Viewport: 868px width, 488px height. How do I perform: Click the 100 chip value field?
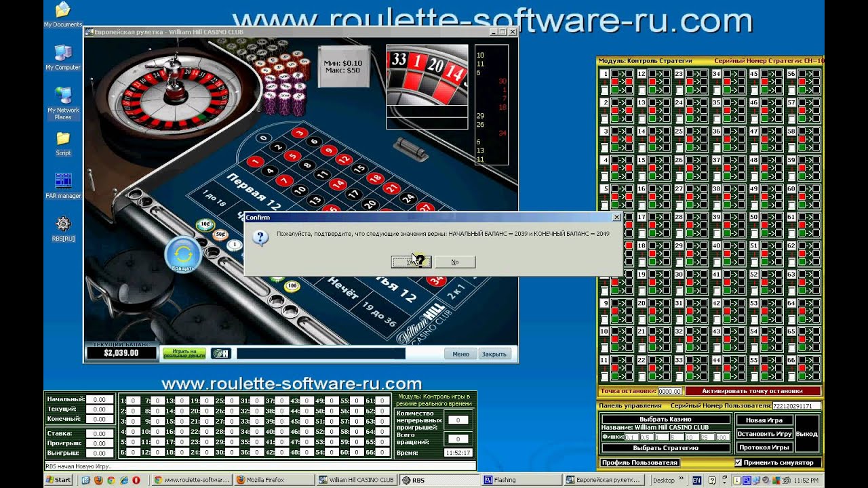point(722,437)
